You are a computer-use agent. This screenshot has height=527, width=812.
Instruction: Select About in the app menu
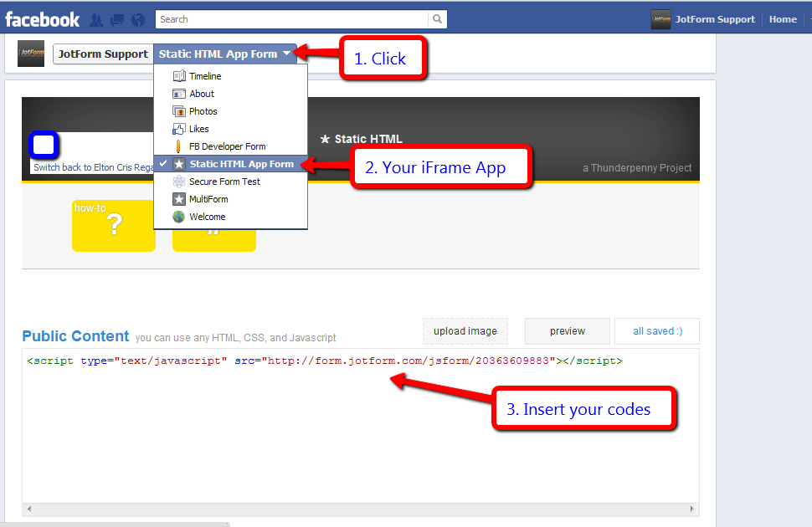coord(202,94)
